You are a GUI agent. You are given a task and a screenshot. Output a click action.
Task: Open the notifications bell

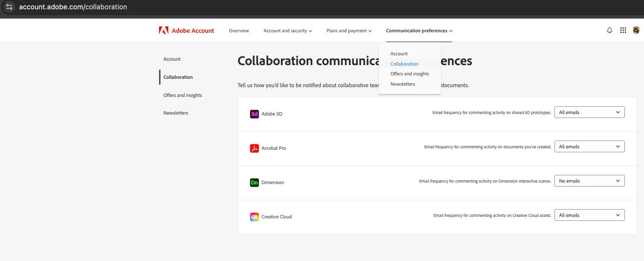click(609, 30)
